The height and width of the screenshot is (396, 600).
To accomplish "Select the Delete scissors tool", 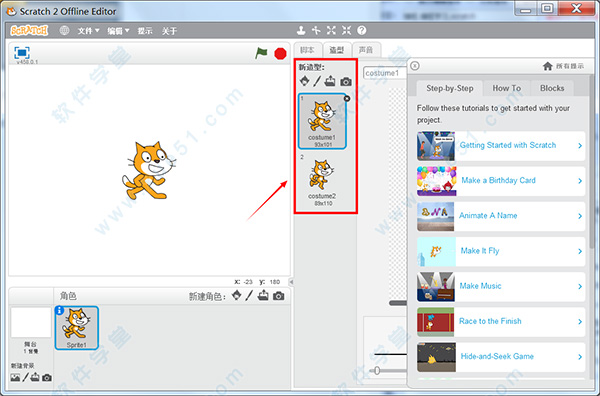I will [316, 30].
